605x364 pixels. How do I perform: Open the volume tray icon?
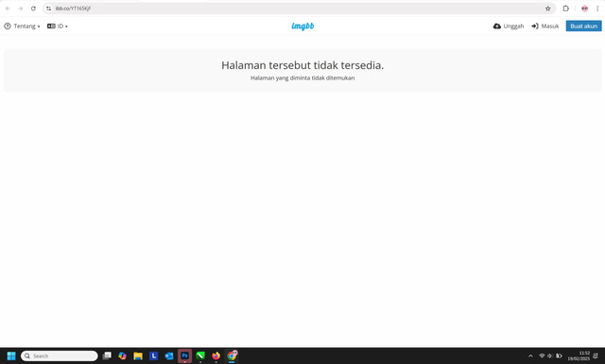pos(549,355)
